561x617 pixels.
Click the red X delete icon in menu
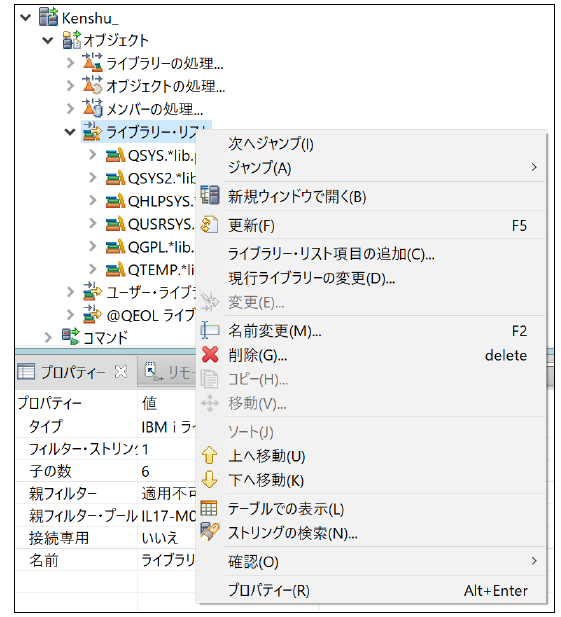click(x=210, y=354)
